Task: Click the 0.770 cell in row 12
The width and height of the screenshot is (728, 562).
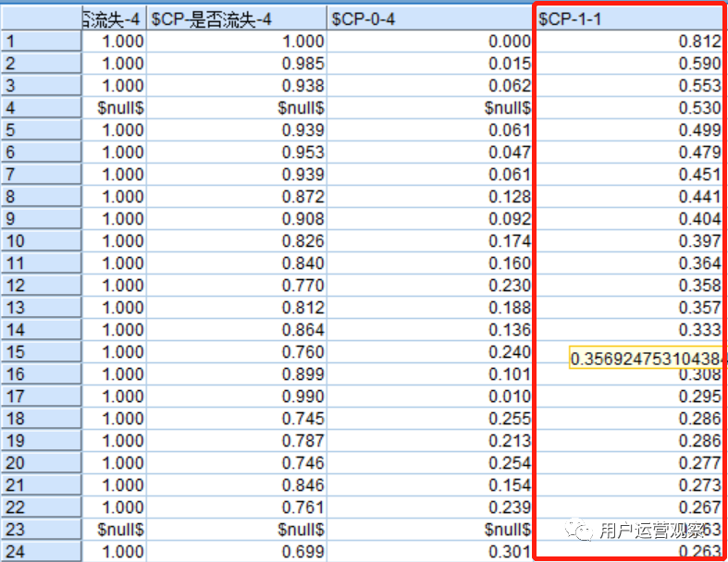Action: pos(237,286)
